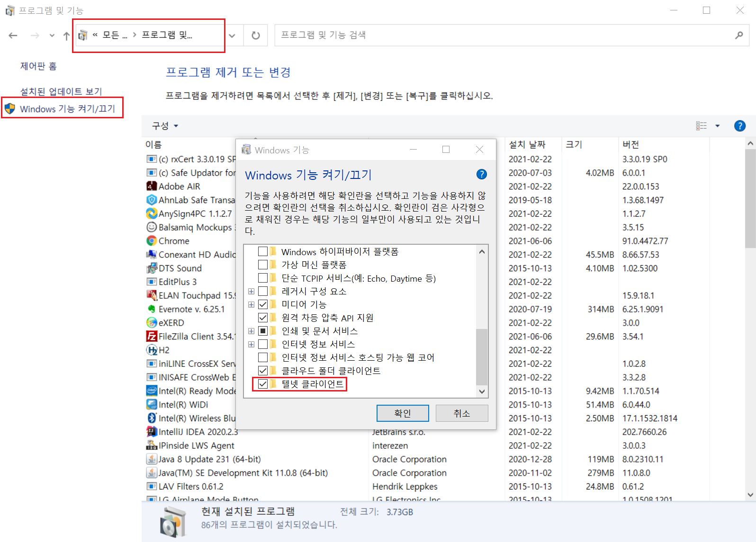Click 확인 in Windows 기능 dialog
The height and width of the screenshot is (542, 756).
coord(403,413)
